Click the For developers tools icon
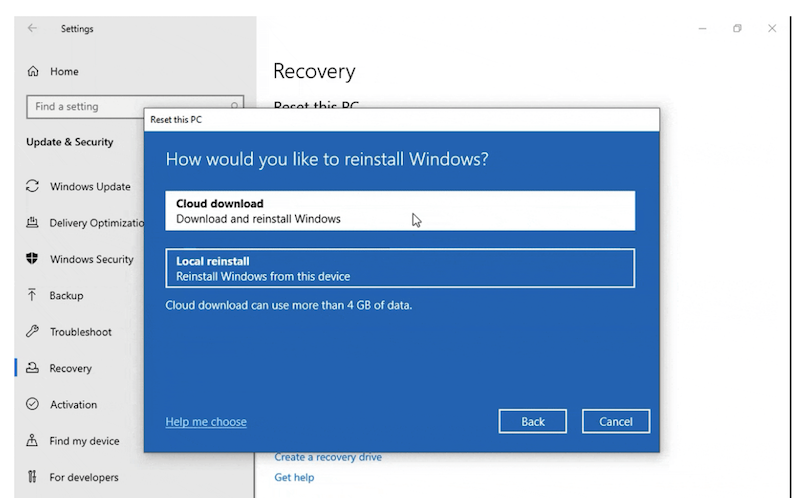The width and height of the screenshot is (800, 498). [32, 477]
